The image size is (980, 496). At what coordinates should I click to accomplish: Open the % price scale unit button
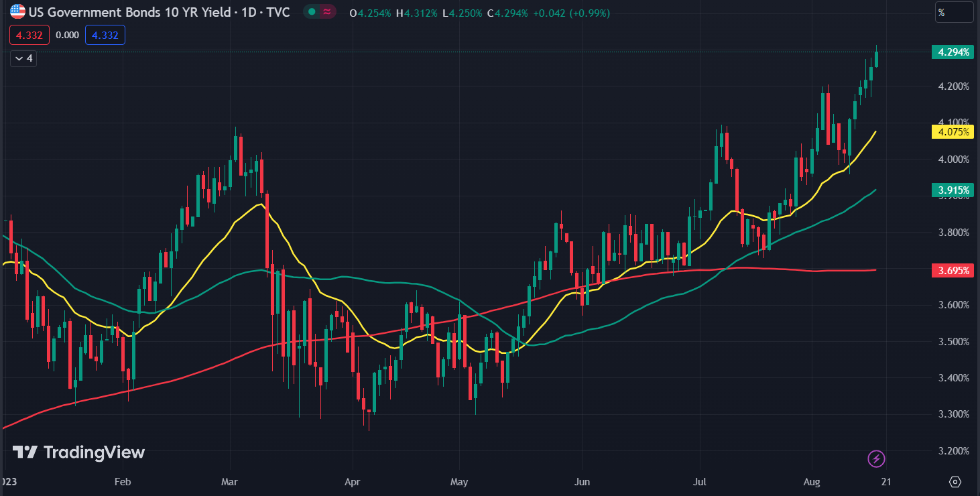(955, 12)
